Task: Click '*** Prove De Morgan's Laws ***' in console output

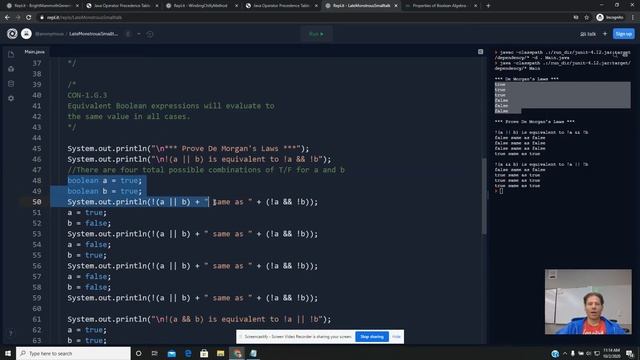Action: [534, 122]
